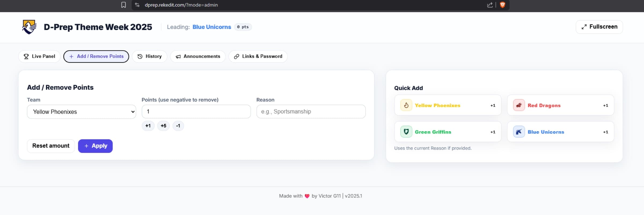Quick add +1 to Green Griffins

(x=448, y=132)
